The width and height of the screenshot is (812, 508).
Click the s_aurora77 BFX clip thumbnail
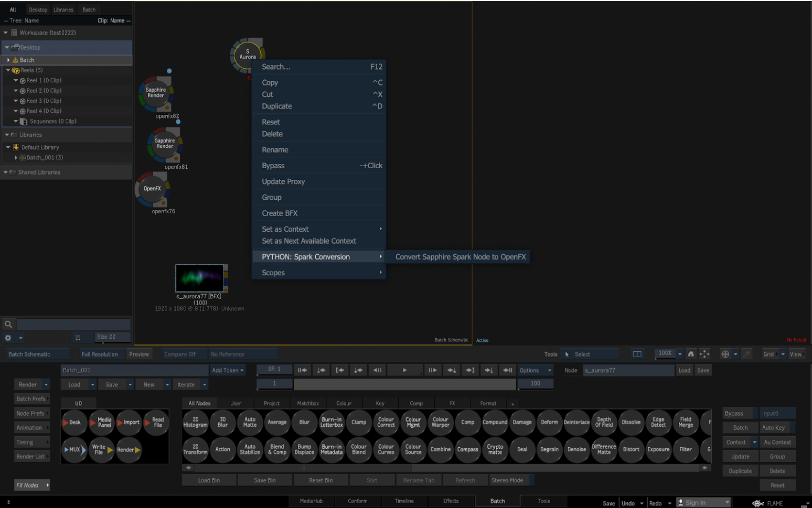(x=199, y=278)
